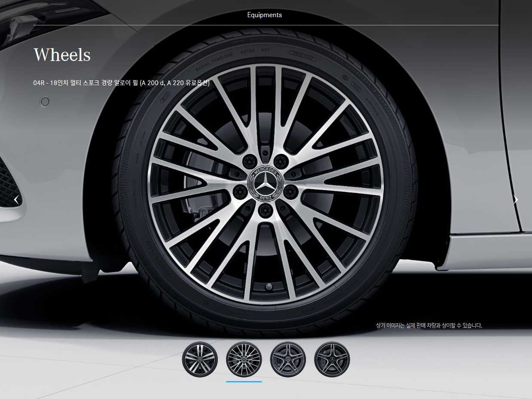The width and height of the screenshot is (532, 399).
Task: Choose the fourth black five-spoke wheel thumbnail
Action: (x=332, y=359)
